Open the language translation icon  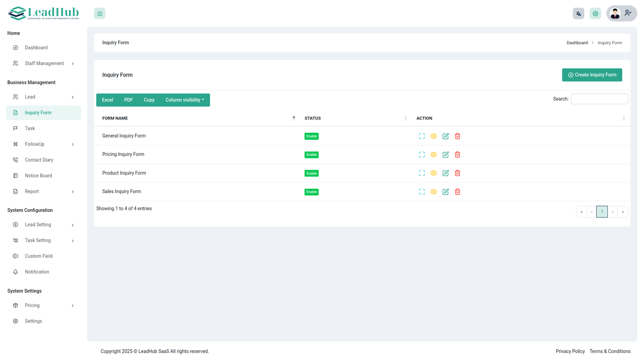pos(578,14)
